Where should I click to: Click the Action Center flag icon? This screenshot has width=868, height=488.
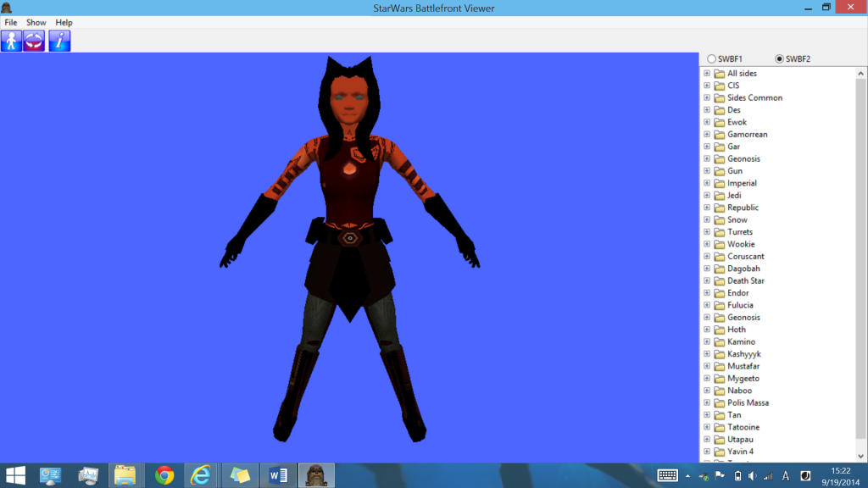(x=720, y=475)
